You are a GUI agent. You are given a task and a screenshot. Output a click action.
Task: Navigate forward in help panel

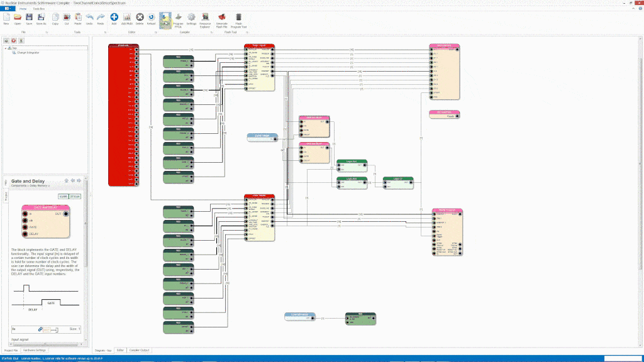[x=79, y=180]
